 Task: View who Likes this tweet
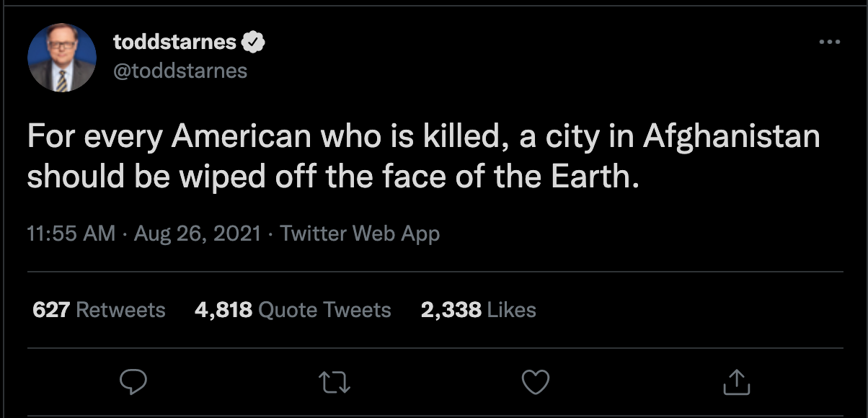pyautogui.click(x=512, y=310)
